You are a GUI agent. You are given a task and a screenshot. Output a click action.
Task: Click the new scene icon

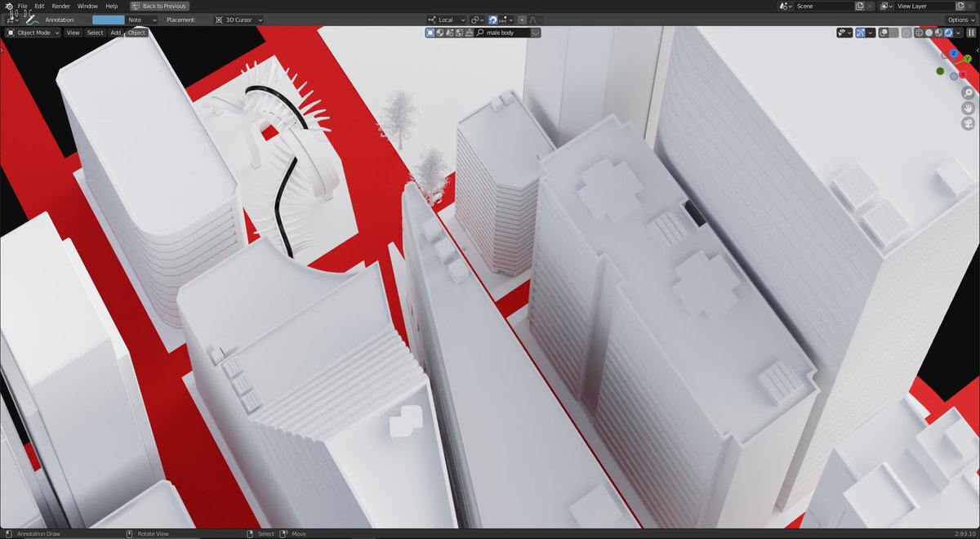tap(860, 6)
